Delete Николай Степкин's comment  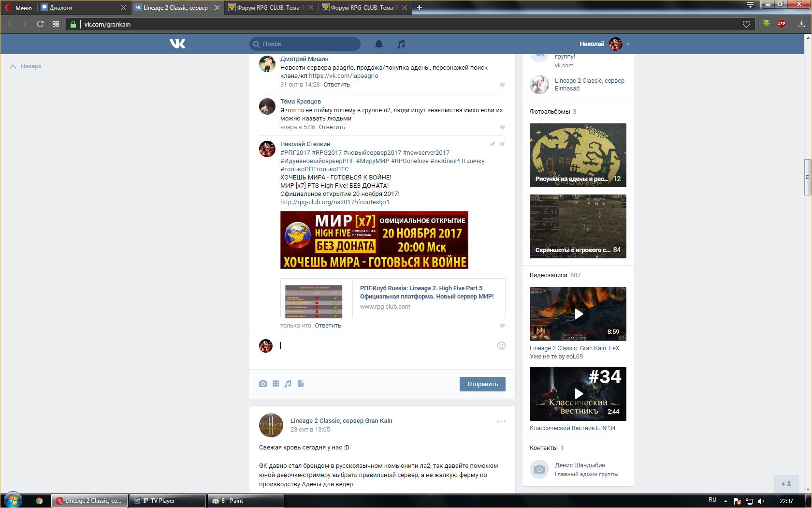pos(502,144)
